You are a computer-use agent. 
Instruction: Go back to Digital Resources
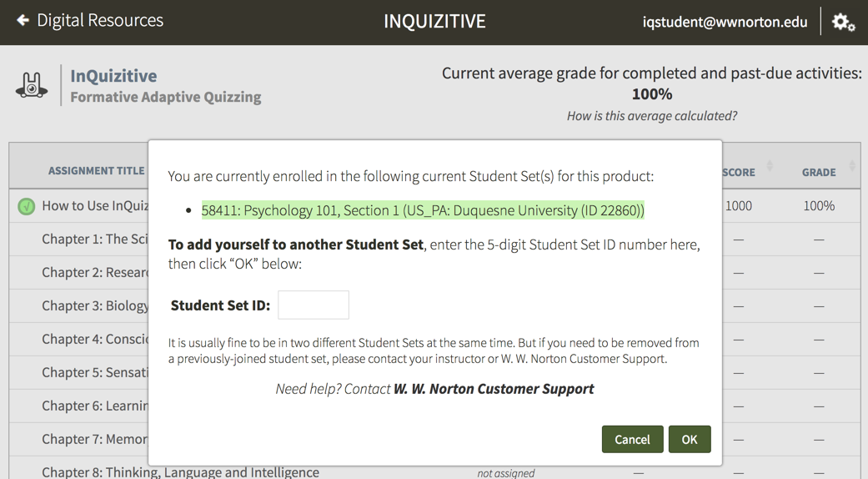(x=100, y=20)
